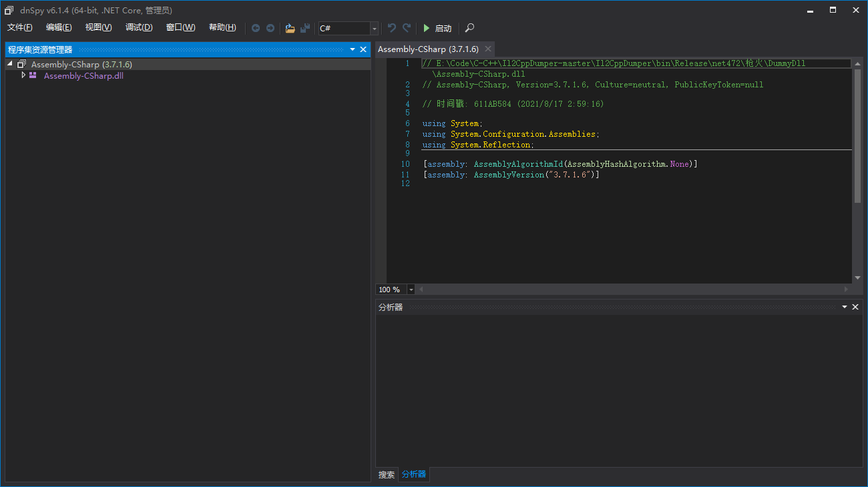Viewport: 868px width, 487px height.
Task: Click the Undo toolbar icon
Action: pos(392,28)
